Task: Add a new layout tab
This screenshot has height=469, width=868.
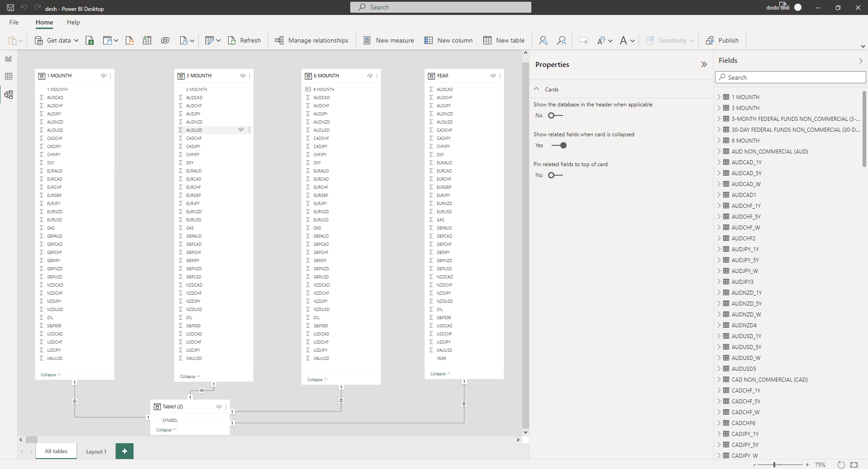Action: click(x=124, y=451)
